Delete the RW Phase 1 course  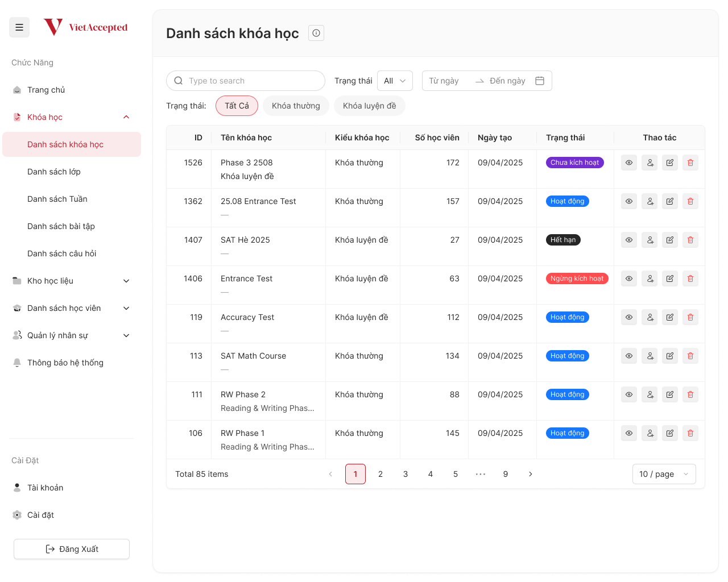pos(690,433)
